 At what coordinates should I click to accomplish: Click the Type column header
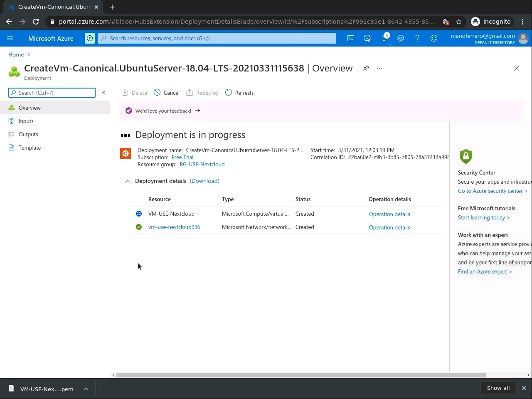point(228,199)
